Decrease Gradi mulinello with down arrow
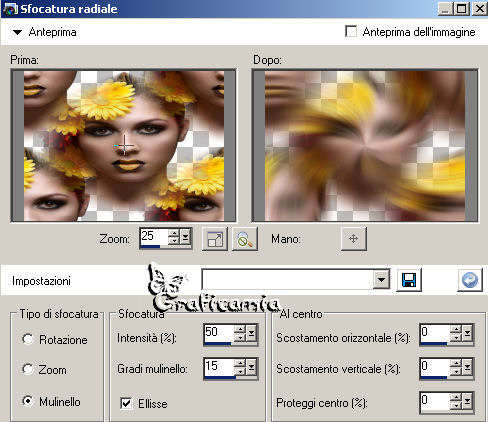 coord(240,371)
